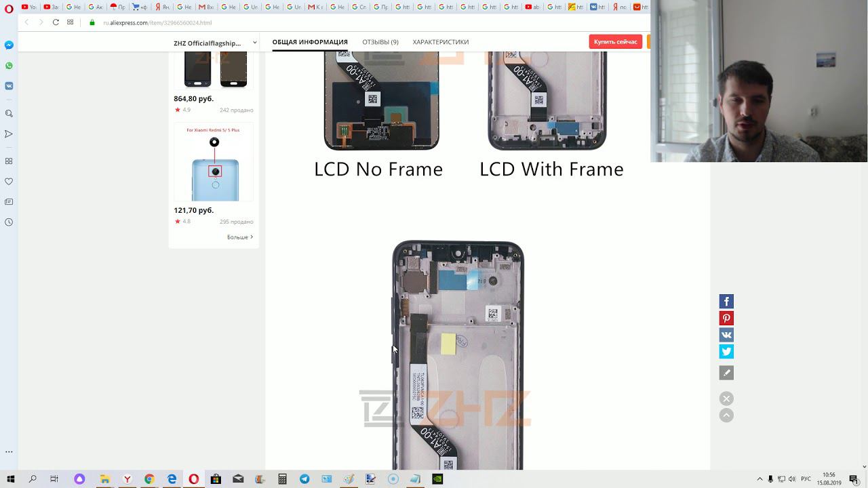Click the LCD No Frame product image

pos(381,100)
